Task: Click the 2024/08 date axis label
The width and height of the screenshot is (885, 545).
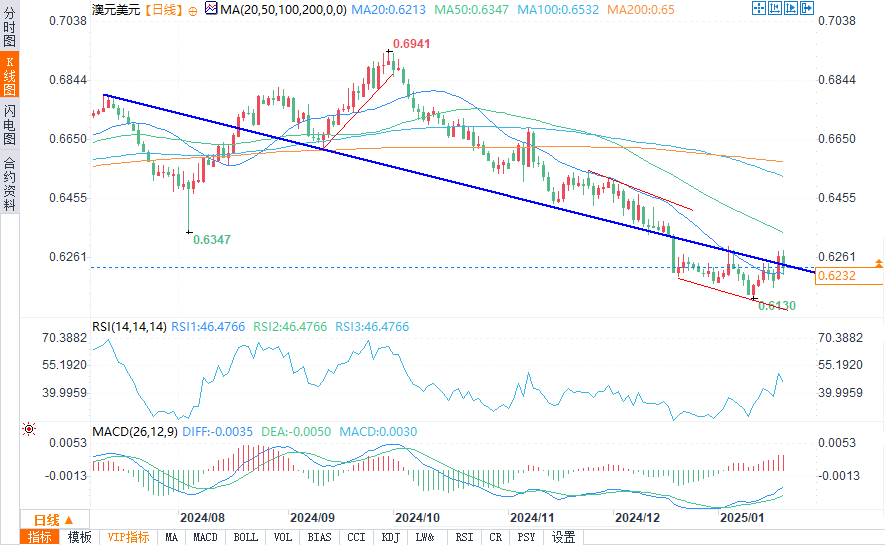Action: coord(202,518)
